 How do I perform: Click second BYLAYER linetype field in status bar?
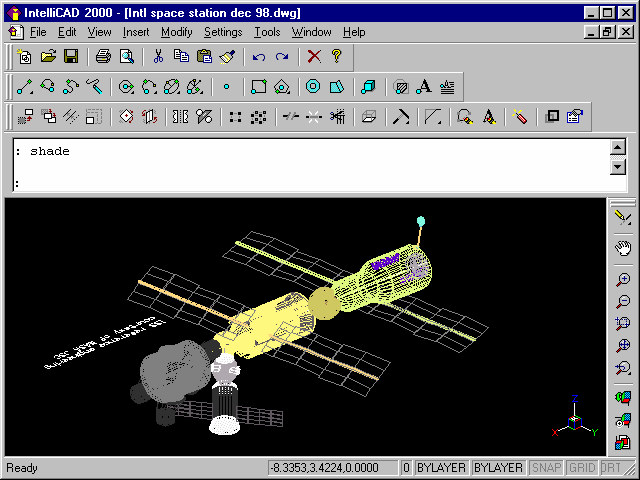[x=498, y=468]
